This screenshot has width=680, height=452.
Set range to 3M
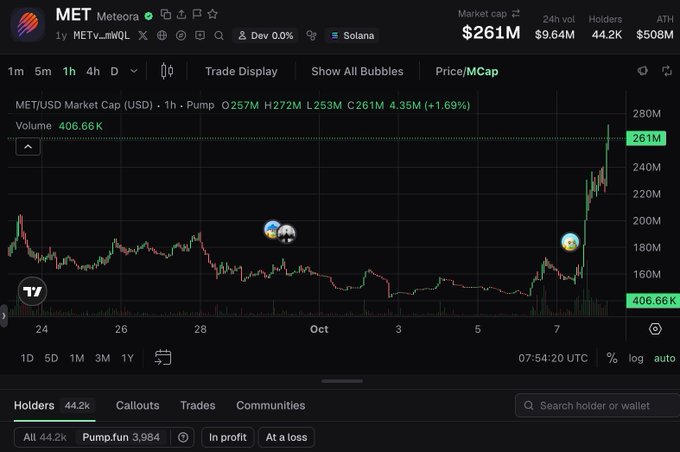[x=102, y=358]
